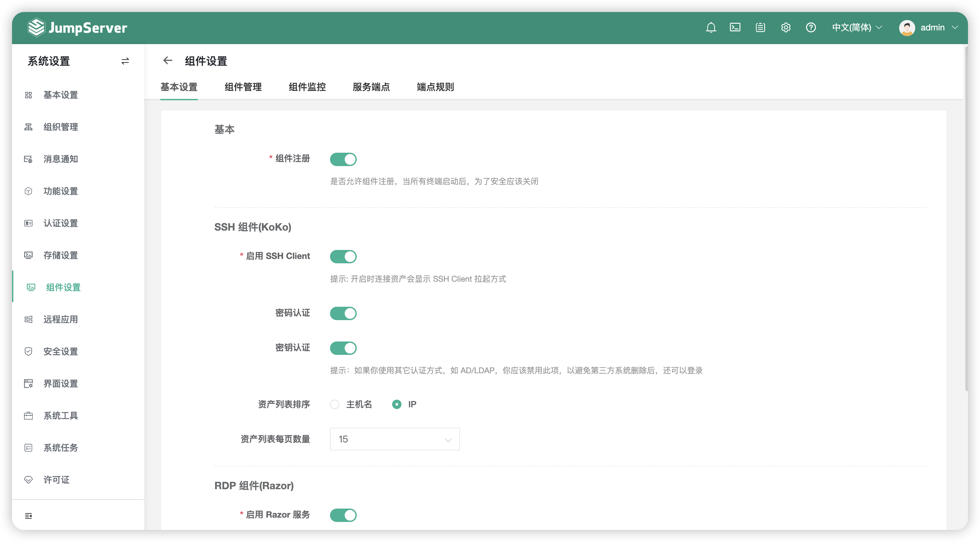The width and height of the screenshot is (980, 542).
Task: Open 远程应用 in the sidebar
Action: coord(78,319)
